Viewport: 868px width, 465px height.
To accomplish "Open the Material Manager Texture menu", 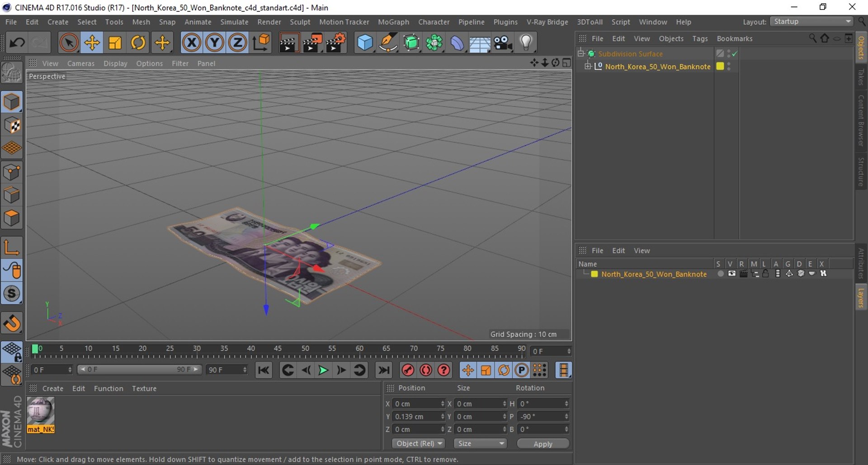I will pyautogui.click(x=144, y=389).
